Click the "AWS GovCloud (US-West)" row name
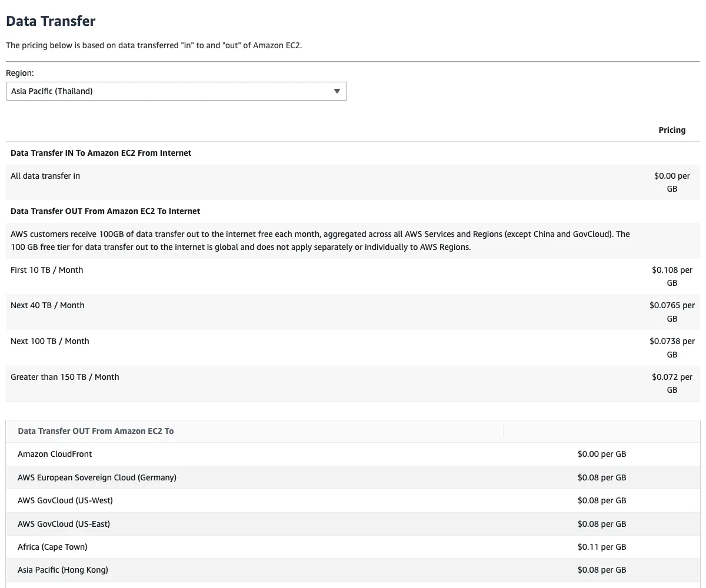This screenshot has height=588, width=706. click(65, 500)
